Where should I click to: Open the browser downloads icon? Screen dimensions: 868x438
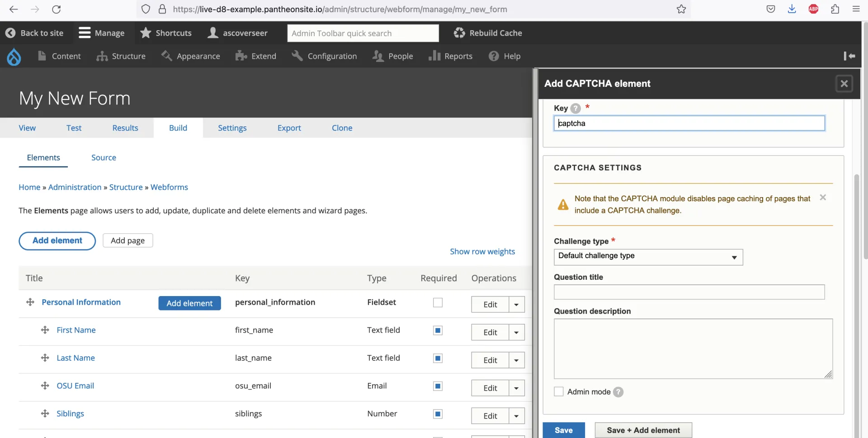tap(792, 9)
